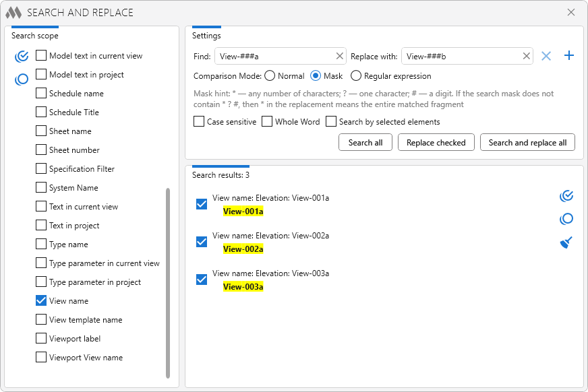
Task: Click the blue plus icon in Settings
Action: coord(569,56)
